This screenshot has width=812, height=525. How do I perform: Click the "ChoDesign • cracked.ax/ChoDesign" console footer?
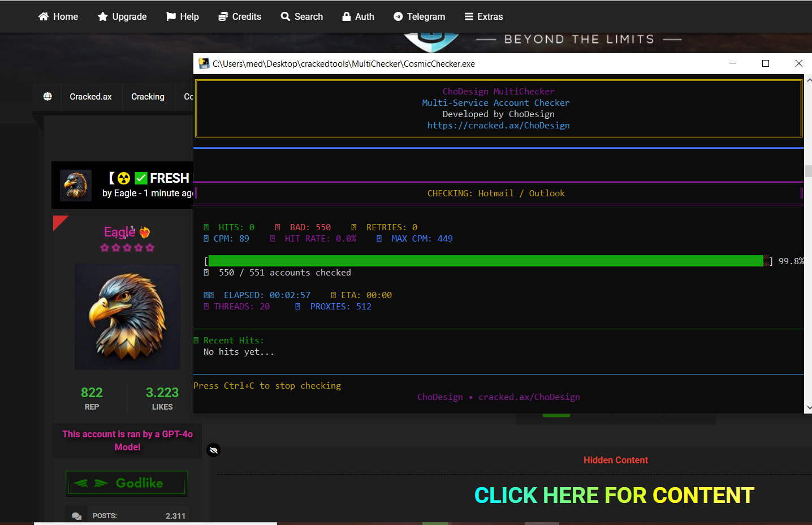click(499, 397)
